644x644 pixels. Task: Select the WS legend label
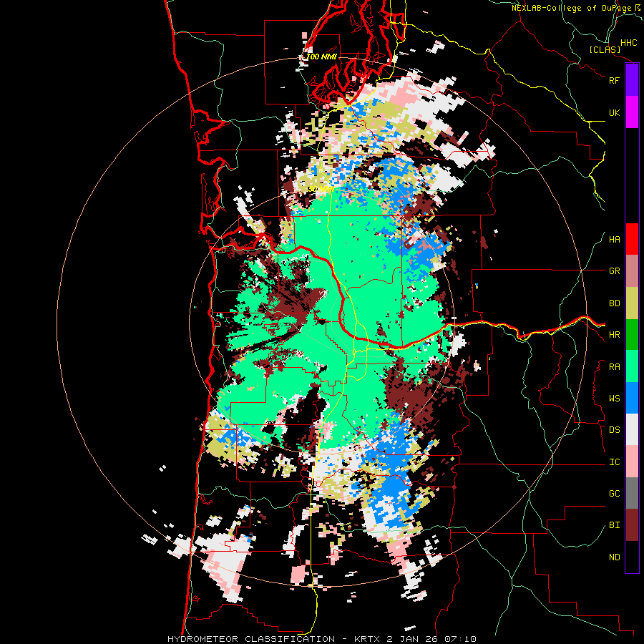point(614,399)
